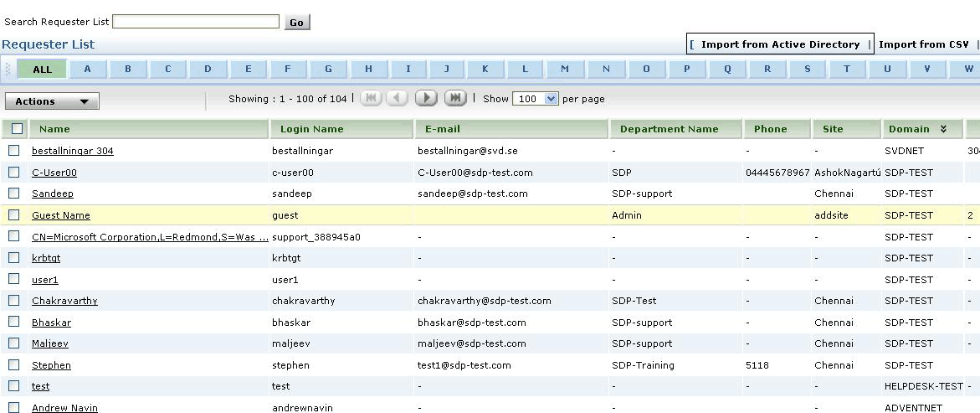The height and width of the screenshot is (413, 980).
Task: Tick the select-all checkbox in the header
Action: 17,129
